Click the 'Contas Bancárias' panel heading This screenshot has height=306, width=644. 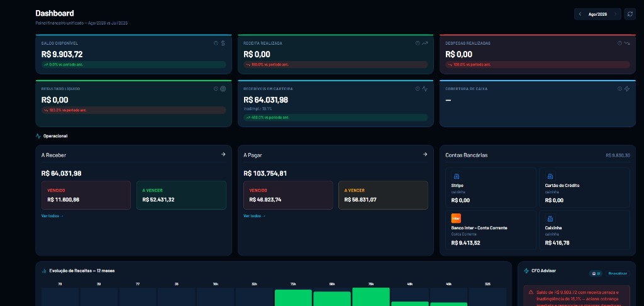click(x=467, y=155)
